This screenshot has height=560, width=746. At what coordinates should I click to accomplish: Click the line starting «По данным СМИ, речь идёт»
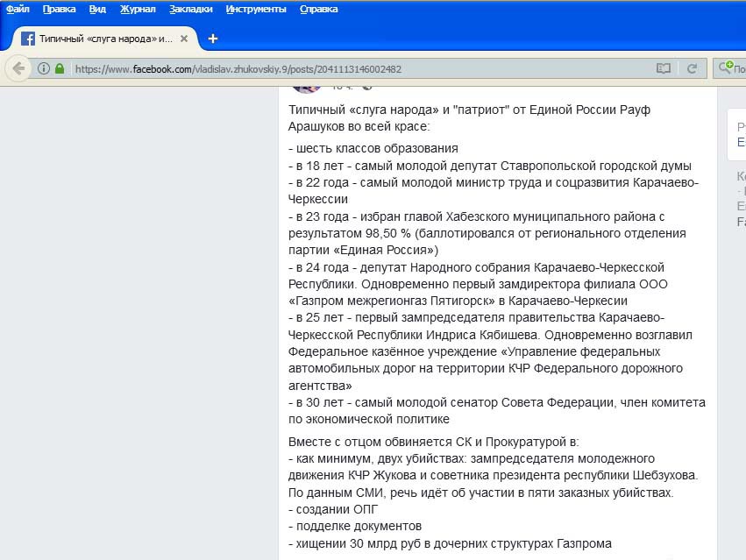click(481, 493)
